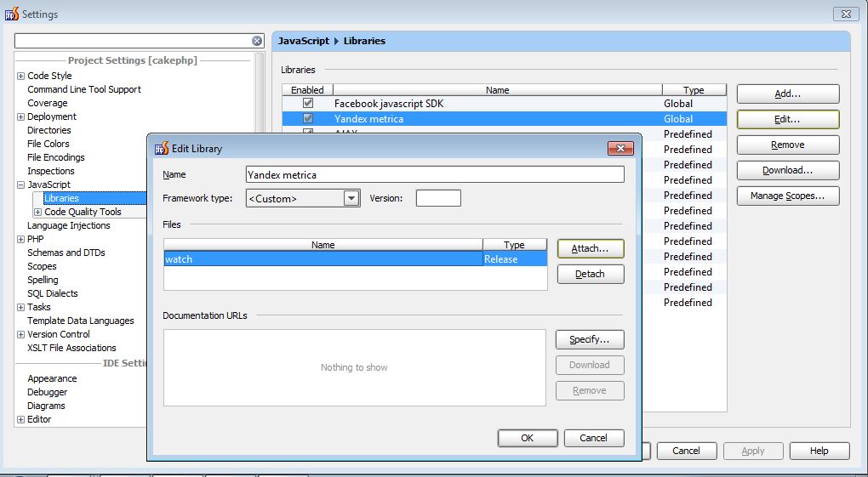Click Download... button in Libraries panel
This screenshot has height=477, width=868.
coord(788,170)
